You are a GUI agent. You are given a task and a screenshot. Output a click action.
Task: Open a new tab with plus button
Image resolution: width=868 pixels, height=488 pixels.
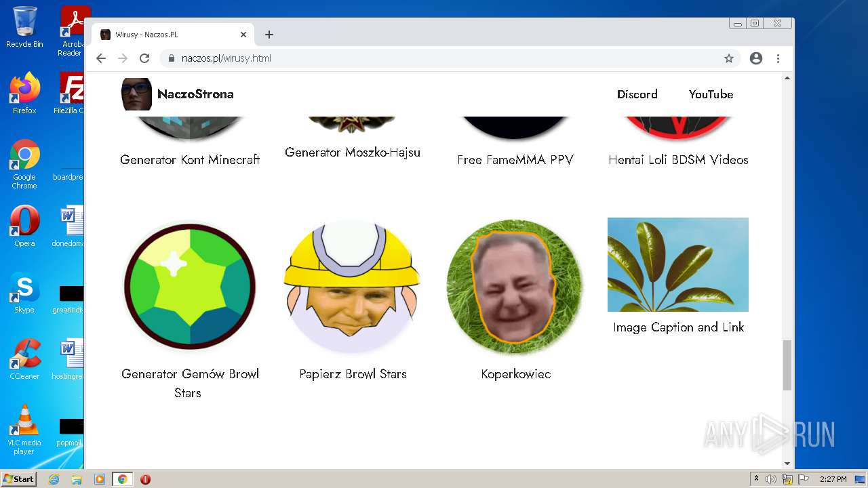[269, 35]
